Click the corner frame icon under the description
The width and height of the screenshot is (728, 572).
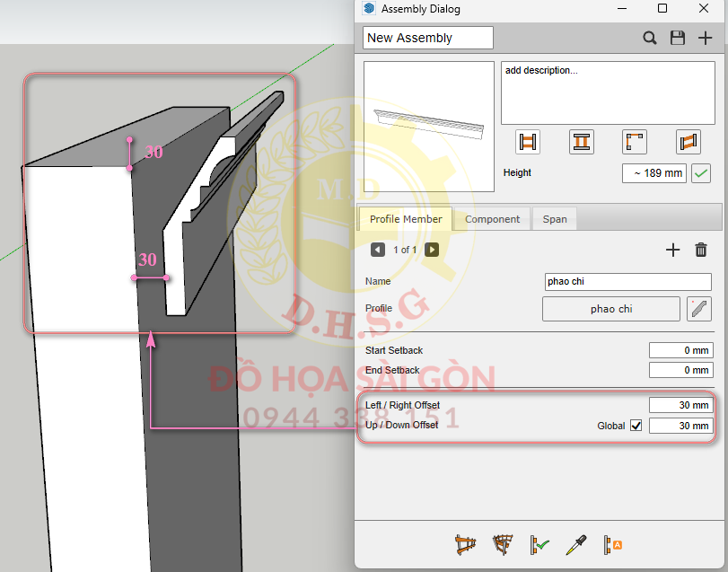click(x=635, y=142)
